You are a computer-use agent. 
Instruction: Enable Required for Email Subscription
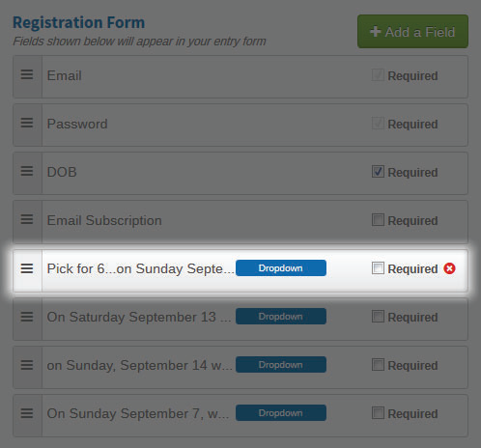(378, 220)
